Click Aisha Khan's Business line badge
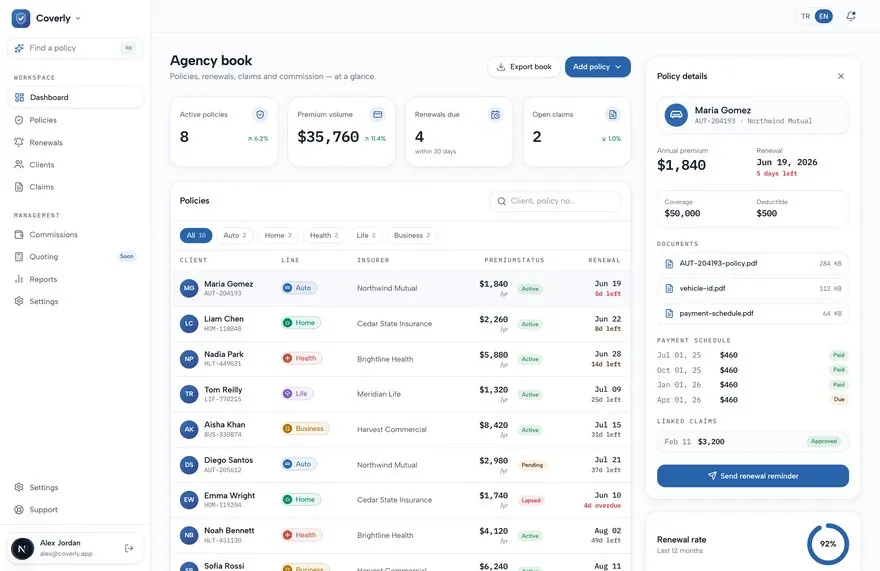This screenshot has height=571, width=880. pyautogui.click(x=305, y=428)
